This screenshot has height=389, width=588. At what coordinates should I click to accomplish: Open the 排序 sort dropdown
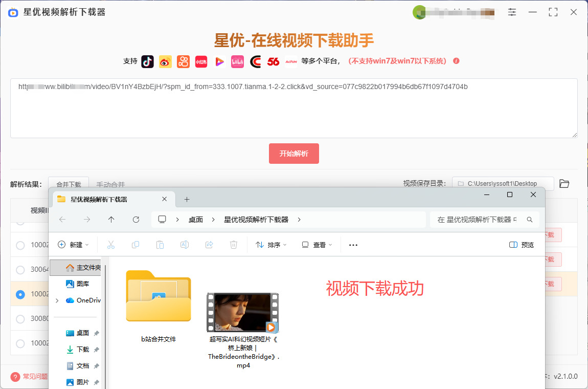click(x=271, y=245)
